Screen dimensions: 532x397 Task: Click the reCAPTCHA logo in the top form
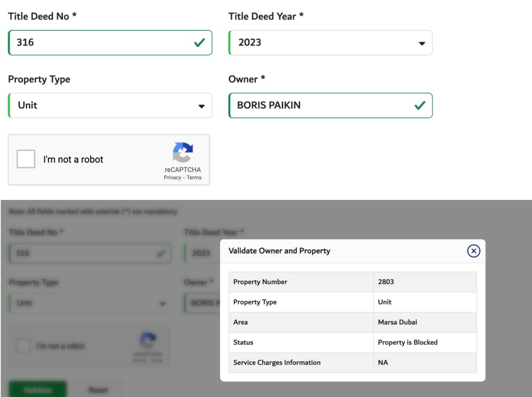click(x=182, y=153)
